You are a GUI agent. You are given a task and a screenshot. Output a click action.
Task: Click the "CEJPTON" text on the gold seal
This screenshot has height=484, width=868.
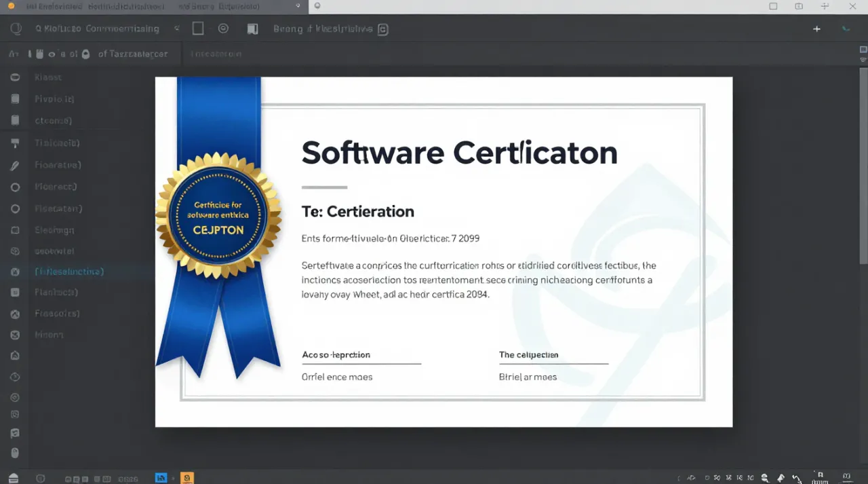(x=218, y=230)
